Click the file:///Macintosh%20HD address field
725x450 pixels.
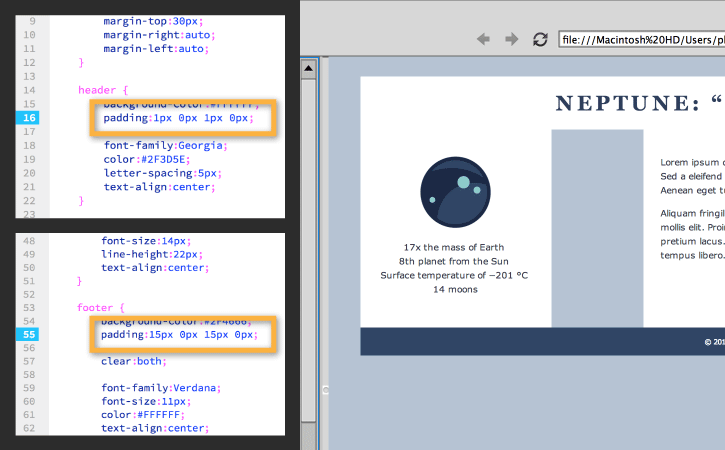642,40
